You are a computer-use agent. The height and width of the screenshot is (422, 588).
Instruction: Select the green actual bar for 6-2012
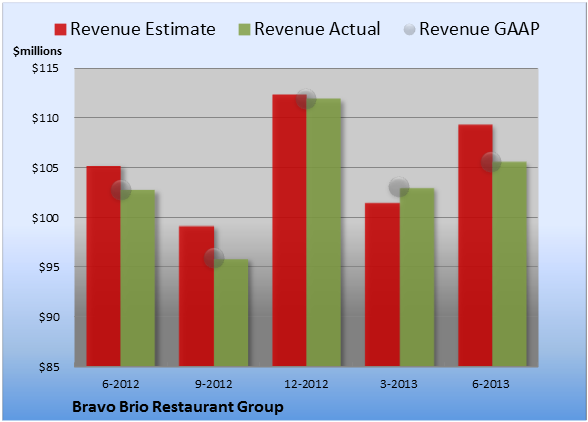(x=138, y=278)
